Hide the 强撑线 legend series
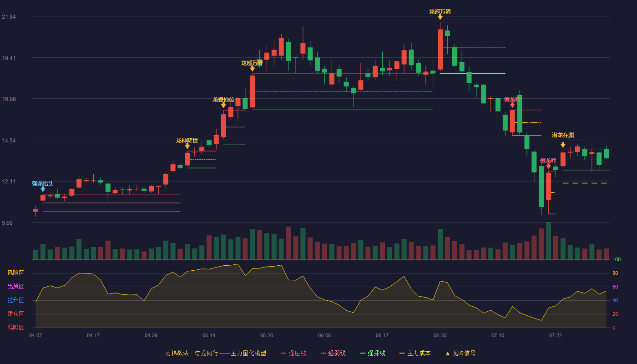The width and height of the screenshot is (637, 364). 373,353
